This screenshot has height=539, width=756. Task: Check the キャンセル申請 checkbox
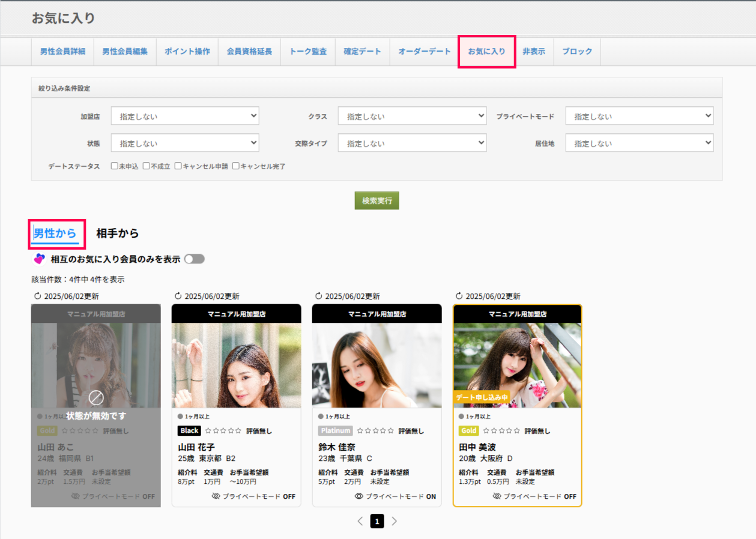point(178,166)
